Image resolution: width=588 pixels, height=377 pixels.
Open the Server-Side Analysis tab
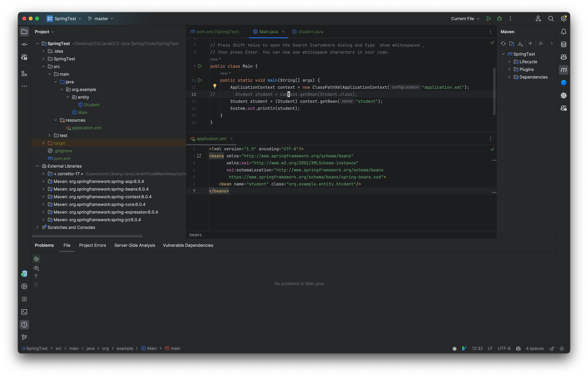click(x=135, y=245)
